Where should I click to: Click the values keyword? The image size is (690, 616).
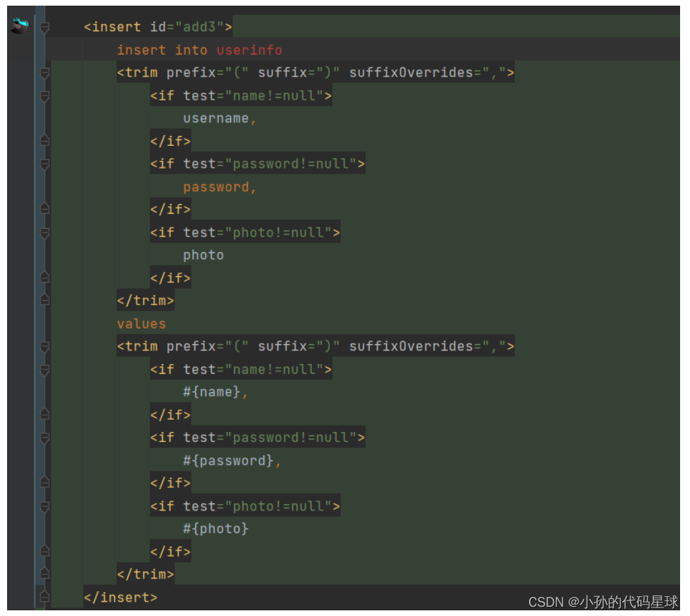141,324
